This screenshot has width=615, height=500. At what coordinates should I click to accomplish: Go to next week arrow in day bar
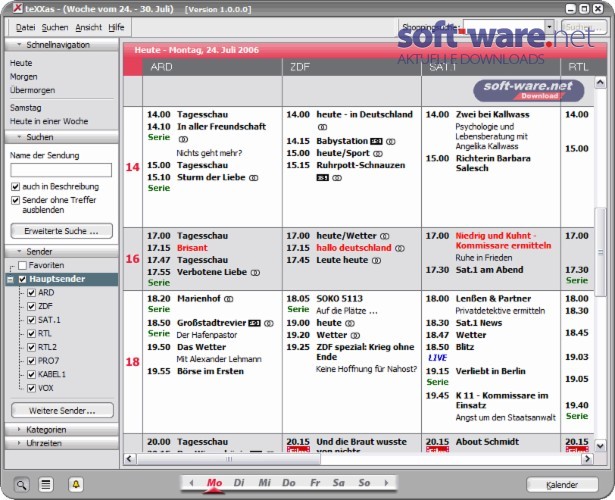pos(386,483)
